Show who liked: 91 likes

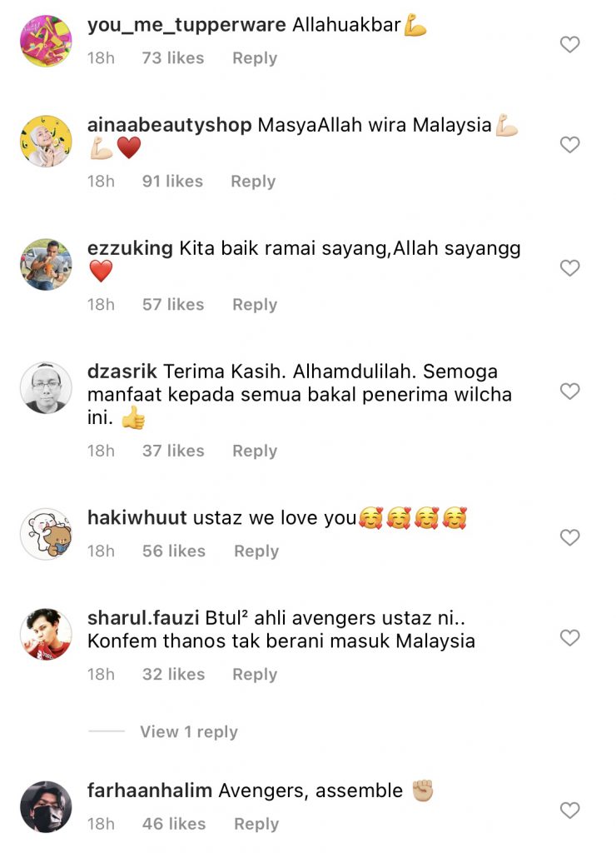coord(172,181)
